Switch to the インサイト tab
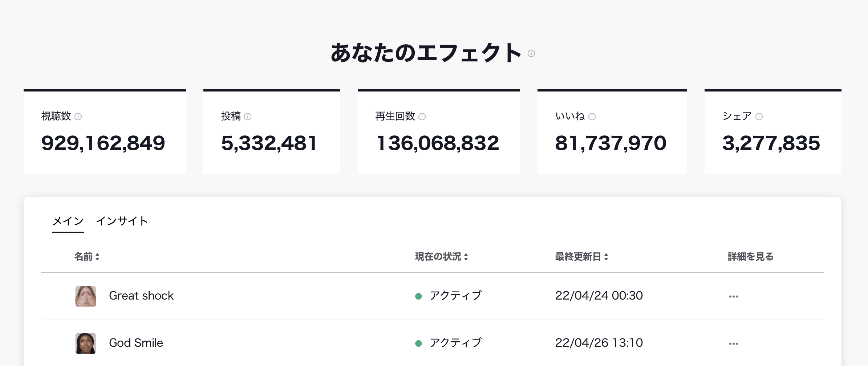Screen dimensions: 868x366 (x=122, y=221)
